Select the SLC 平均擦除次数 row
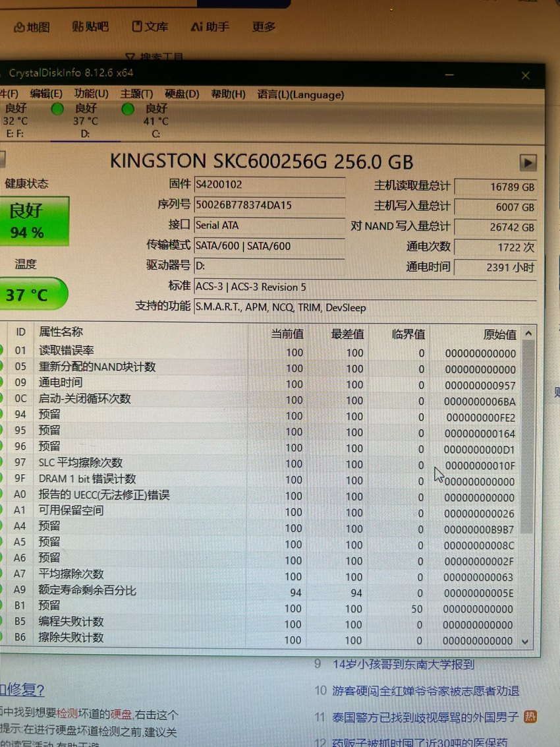 (x=260, y=463)
